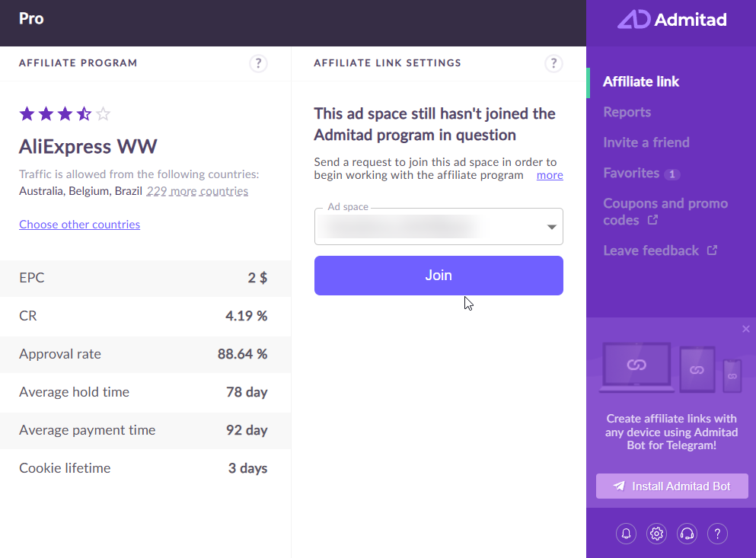The width and height of the screenshot is (756, 558).
Task: Open the Choose other countries link
Action: tap(79, 225)
